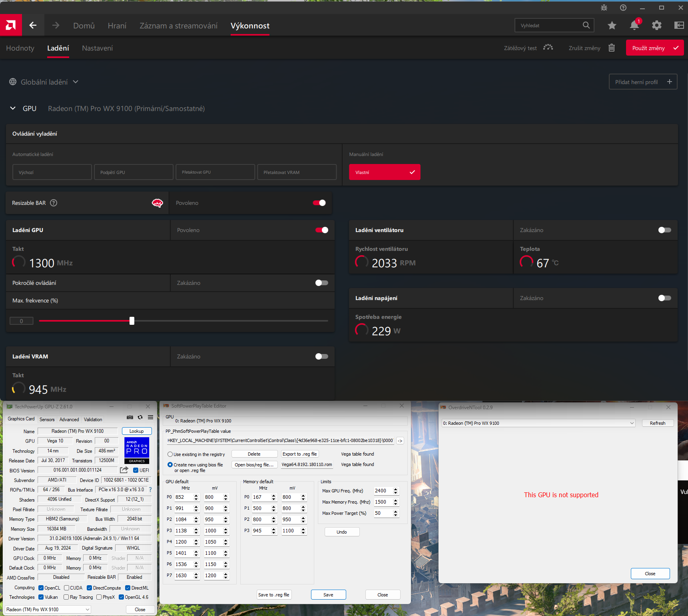
Task: Click Bus Interface question mark in GPU-Z
Action: coord(150,490)
